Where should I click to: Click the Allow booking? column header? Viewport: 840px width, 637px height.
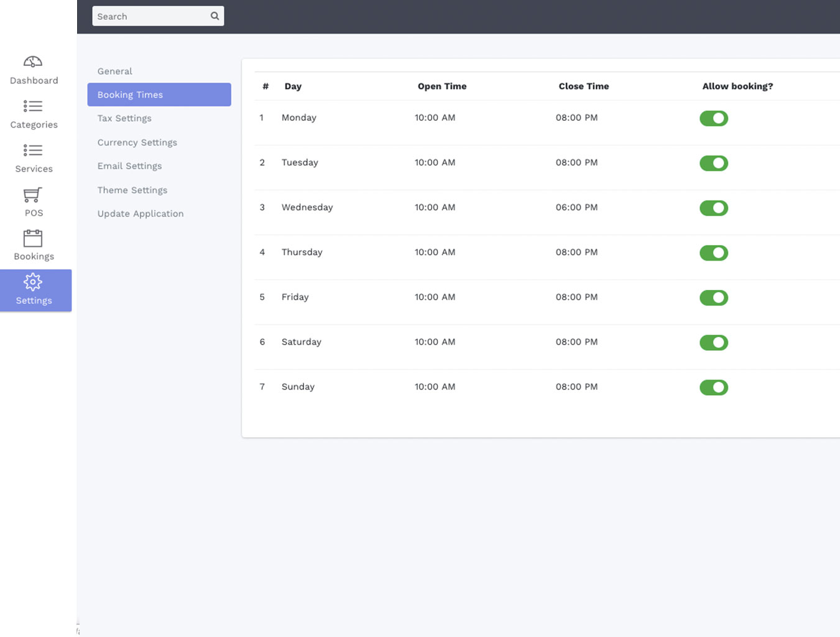[x=737, y=86]
